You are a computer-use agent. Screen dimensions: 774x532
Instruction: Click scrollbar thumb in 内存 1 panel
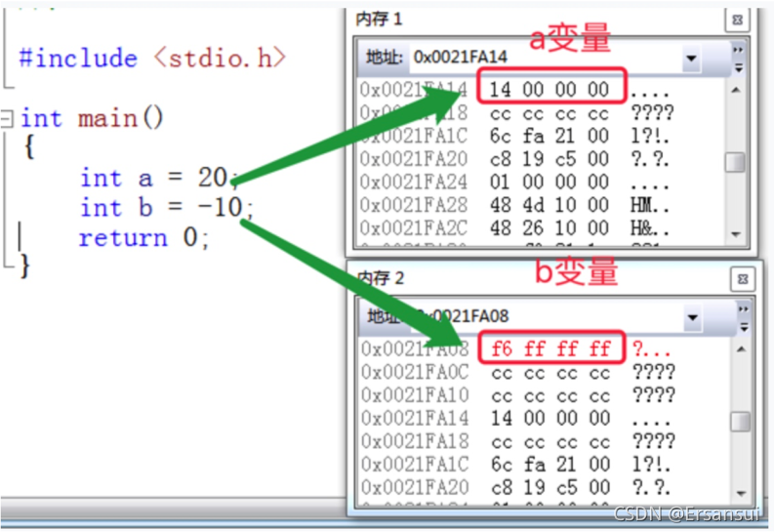click(735, 162)
